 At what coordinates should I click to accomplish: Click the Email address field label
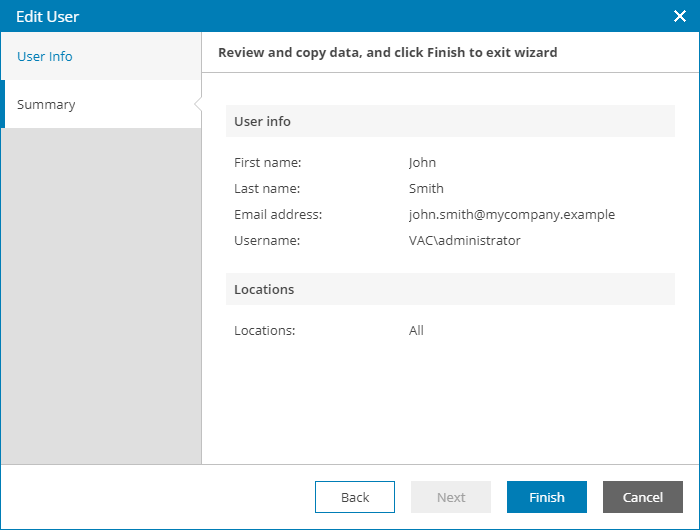tap(278, 214)
